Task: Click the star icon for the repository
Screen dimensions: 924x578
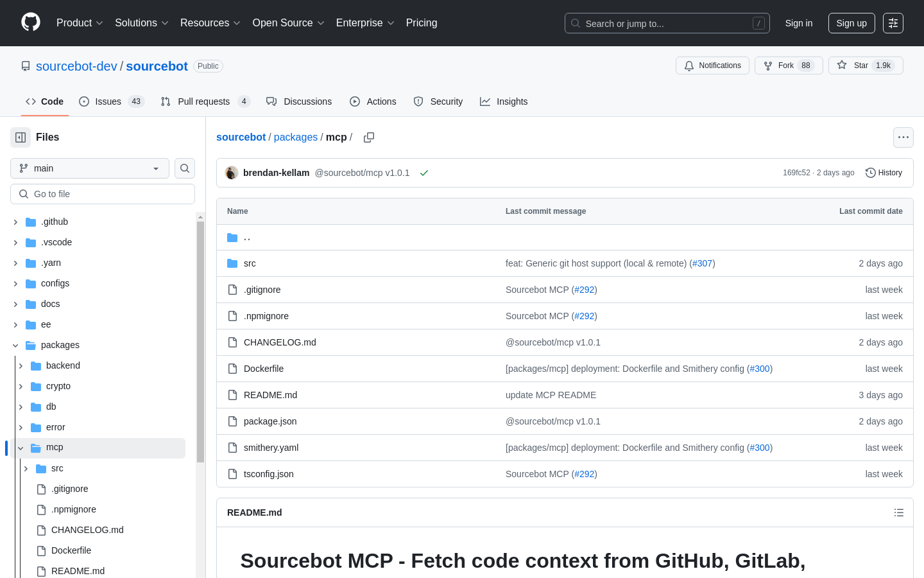Action: point(842,66)
